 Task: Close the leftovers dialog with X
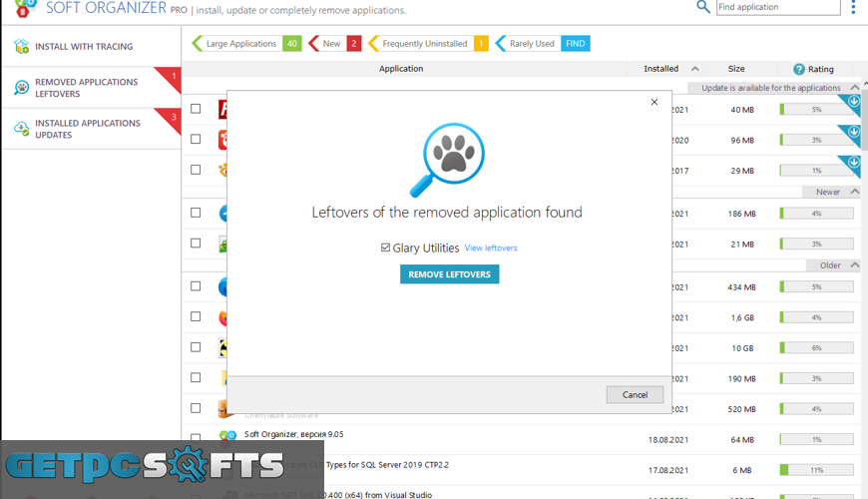pyautogui.click(x=654, y=102)
